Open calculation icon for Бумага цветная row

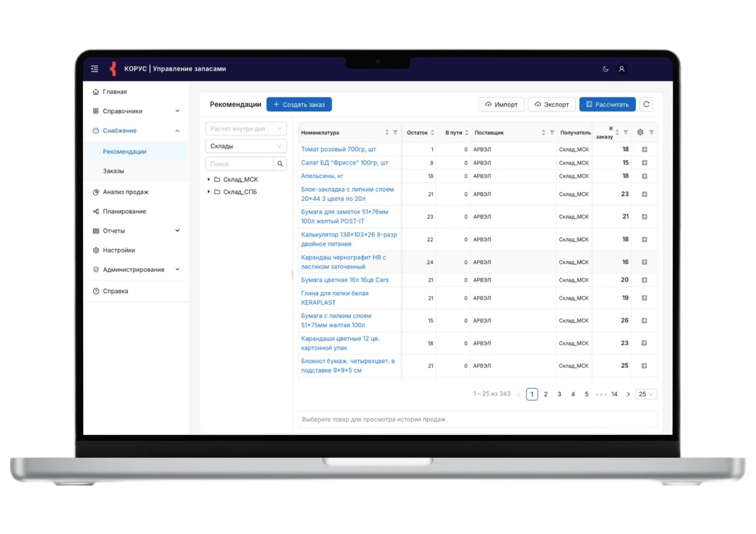(644, 280)
